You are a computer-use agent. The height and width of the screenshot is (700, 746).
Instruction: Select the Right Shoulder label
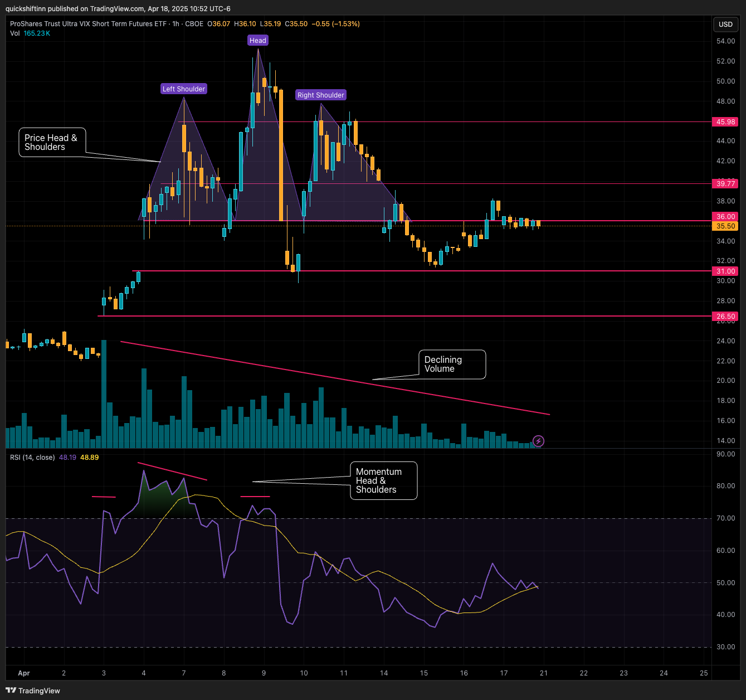321,95
